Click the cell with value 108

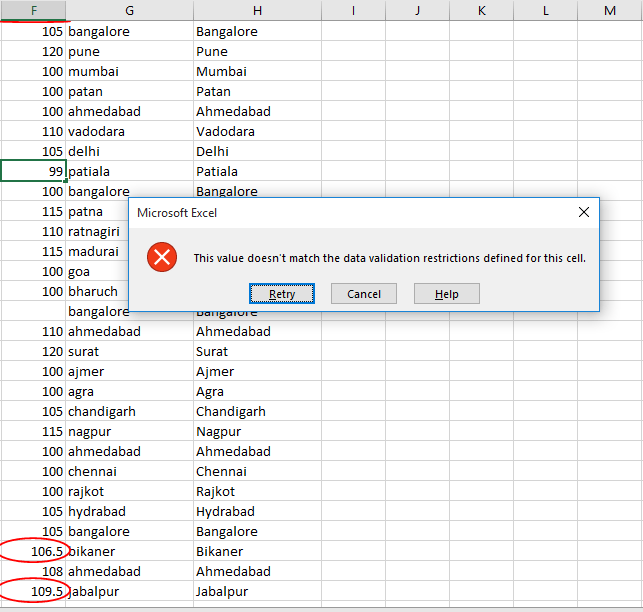point(33,571)
